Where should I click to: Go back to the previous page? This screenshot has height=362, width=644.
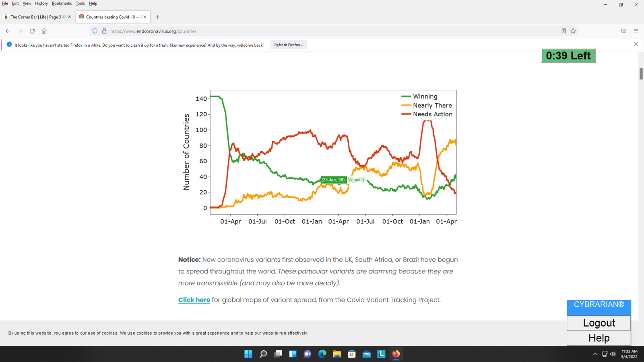pyautogui.click(x=8, y=31)
